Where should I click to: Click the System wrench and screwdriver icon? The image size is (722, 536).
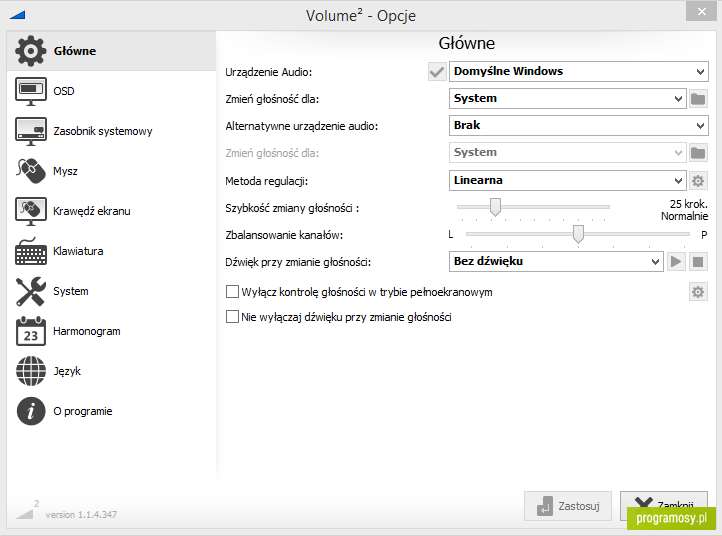(30, 291)
